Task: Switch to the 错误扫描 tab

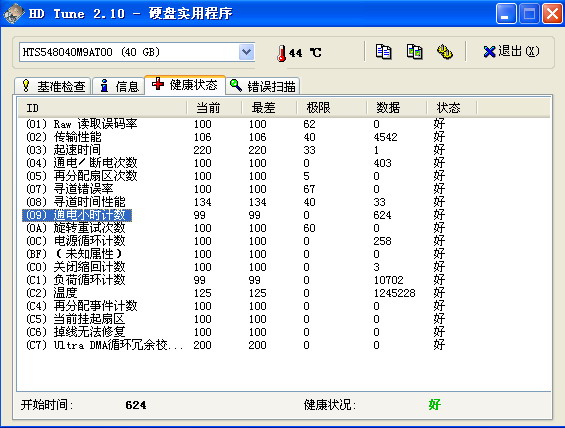Action: [x=262, y=86]
